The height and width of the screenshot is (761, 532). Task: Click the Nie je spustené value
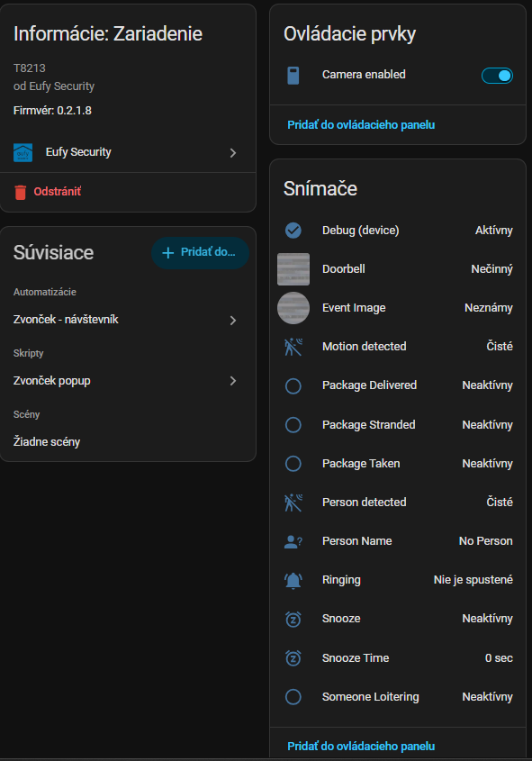tap(473, 580)
